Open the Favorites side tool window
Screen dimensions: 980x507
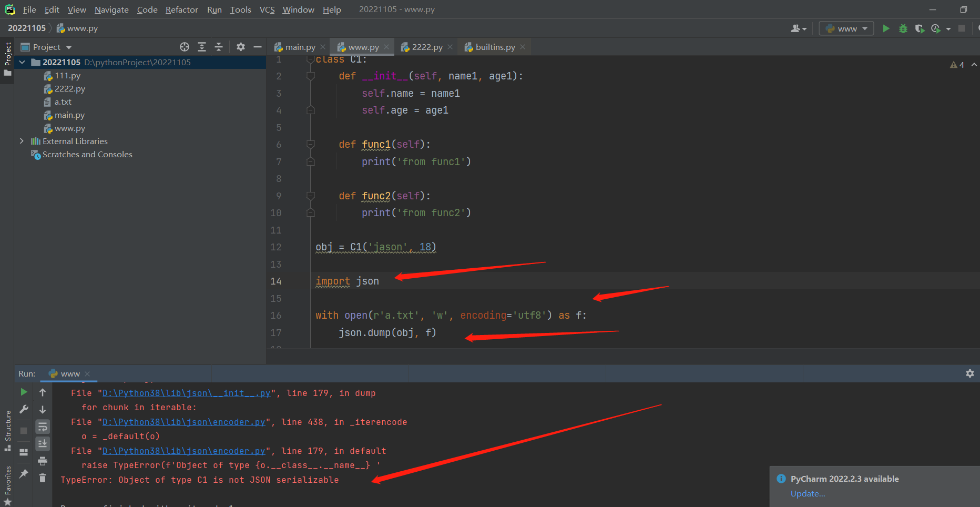(x=8, y=485)
